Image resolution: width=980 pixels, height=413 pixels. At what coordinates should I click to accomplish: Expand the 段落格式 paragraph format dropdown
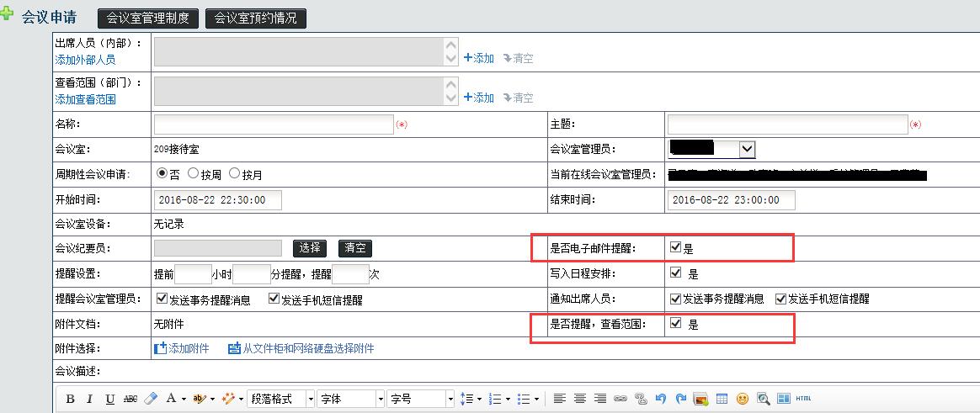tap(311, 399)
